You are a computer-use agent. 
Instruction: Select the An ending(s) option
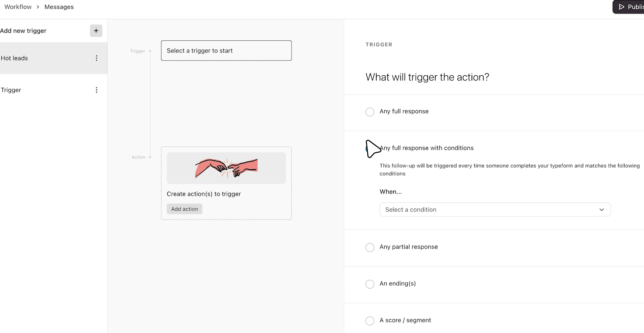369,284
